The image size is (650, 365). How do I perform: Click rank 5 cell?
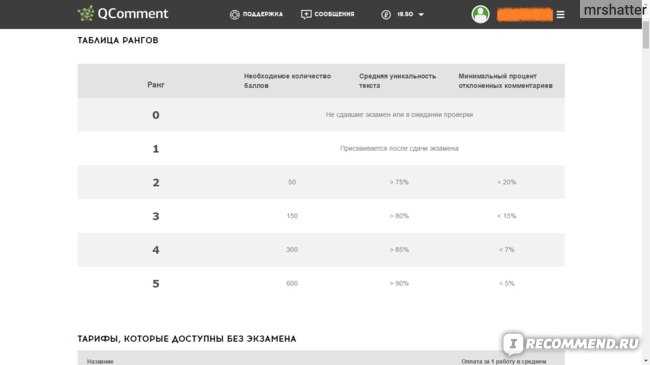[156, 284]
